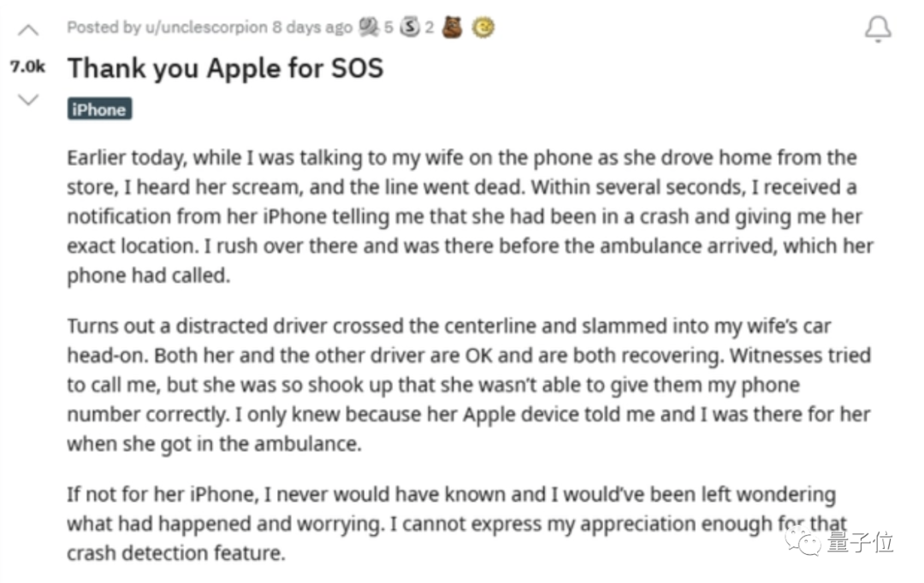Click the notification bell icon
Viewport: 924px width, 583px height.
coord(878,29)
